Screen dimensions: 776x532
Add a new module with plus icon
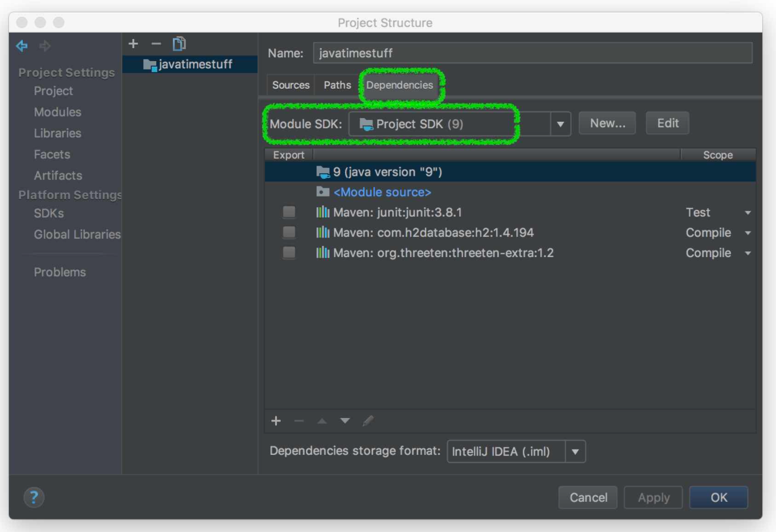point(134,43)
